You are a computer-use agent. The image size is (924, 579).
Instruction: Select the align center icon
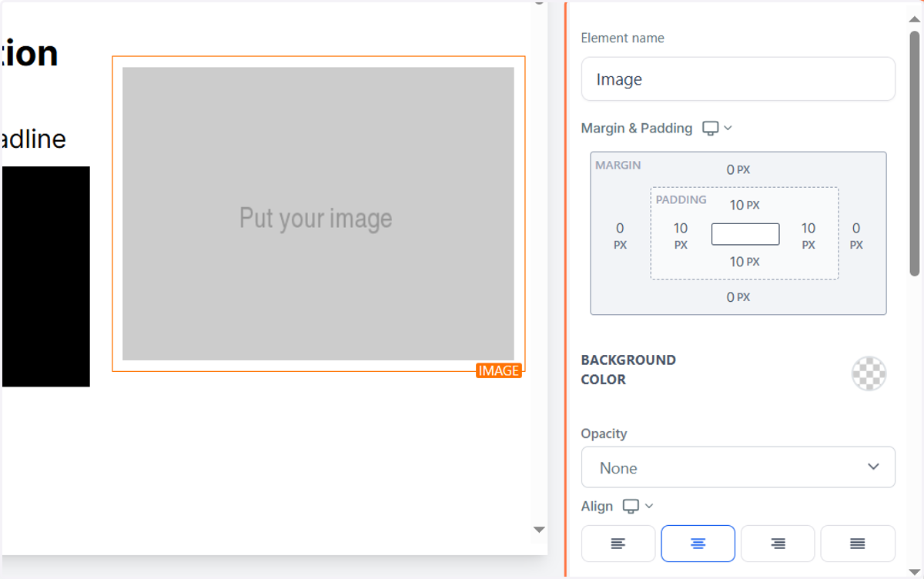698,544
